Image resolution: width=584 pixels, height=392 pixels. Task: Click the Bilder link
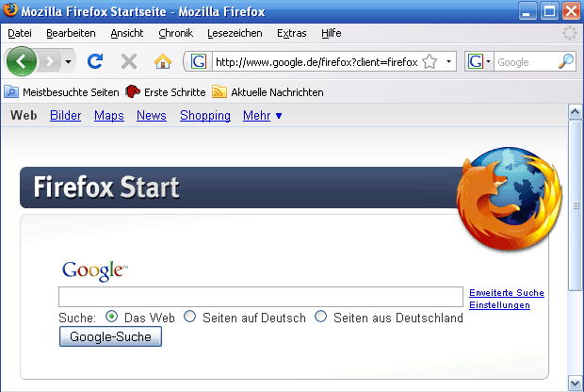[66, 116]
